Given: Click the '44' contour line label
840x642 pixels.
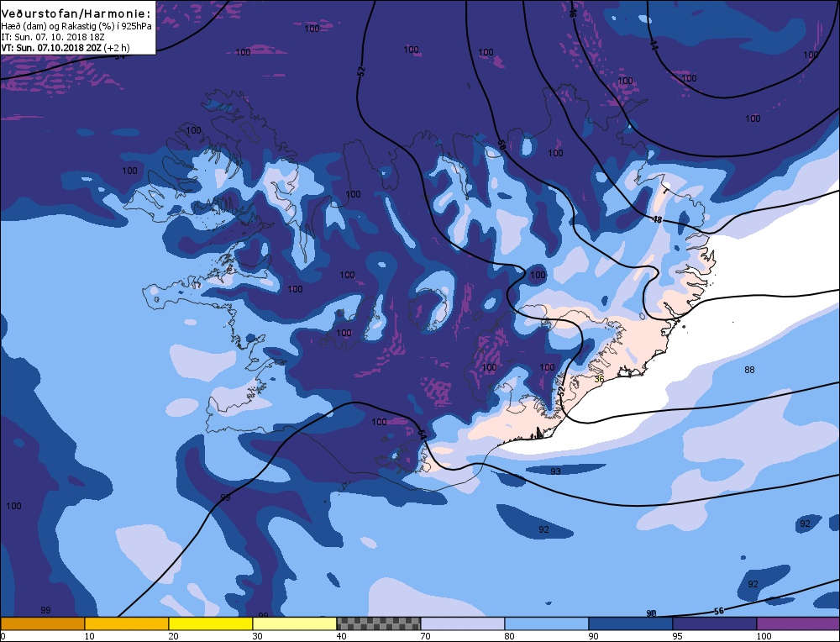Looking at the screenshot, I should click(x=653, y=45).
